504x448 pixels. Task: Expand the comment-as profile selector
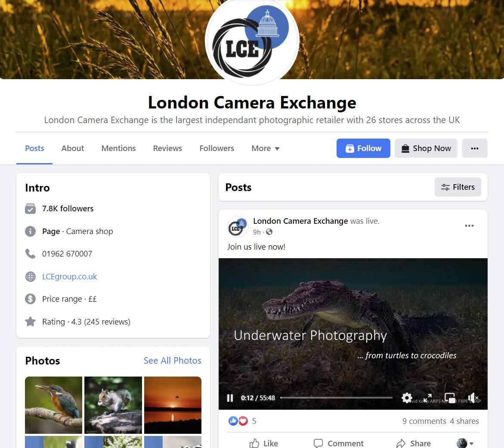tap(465, 443)
